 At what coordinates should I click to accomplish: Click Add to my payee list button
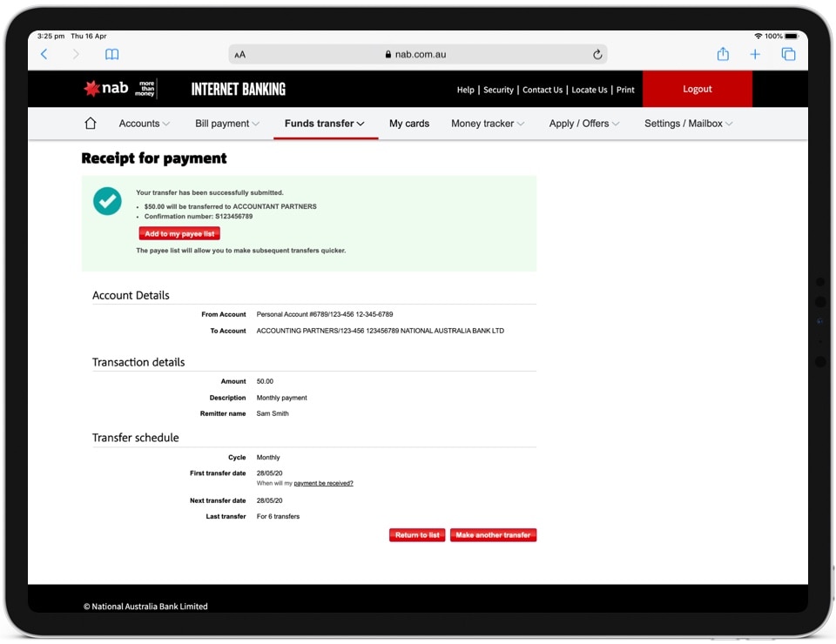[x=179, y=233]
